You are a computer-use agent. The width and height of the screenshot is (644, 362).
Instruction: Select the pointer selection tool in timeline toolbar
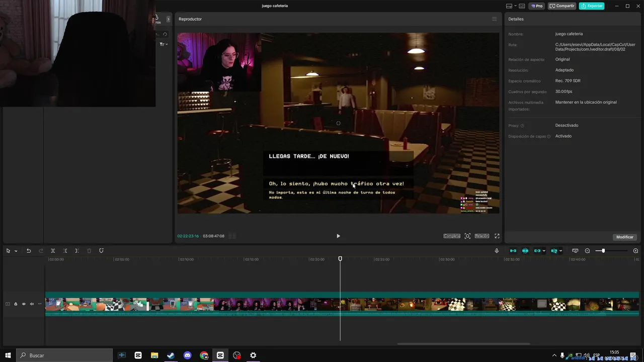pos(8,250)
